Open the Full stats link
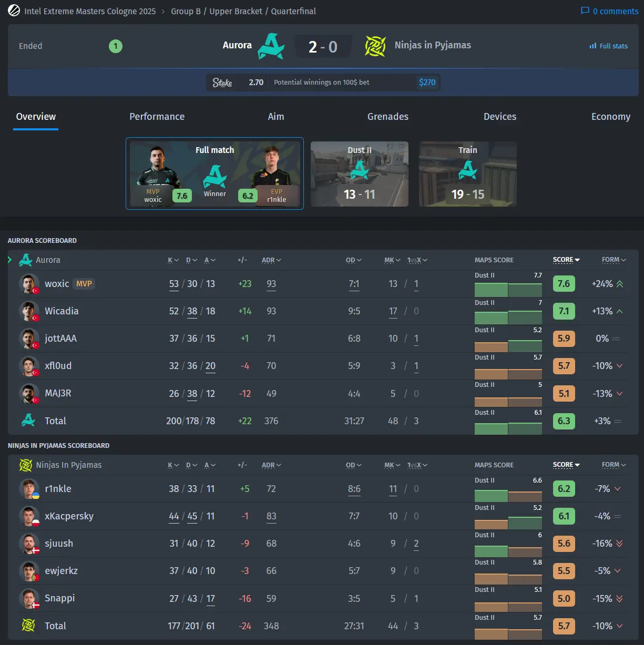 pos(608,46)
